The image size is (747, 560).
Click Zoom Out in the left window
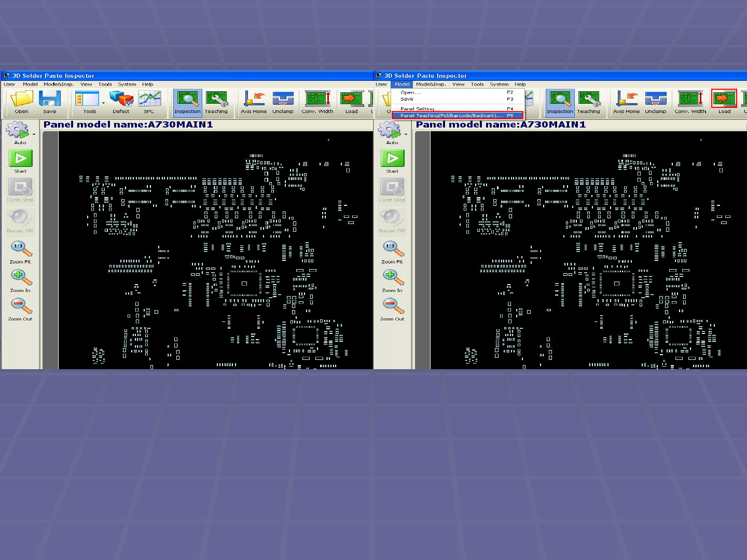20,310
